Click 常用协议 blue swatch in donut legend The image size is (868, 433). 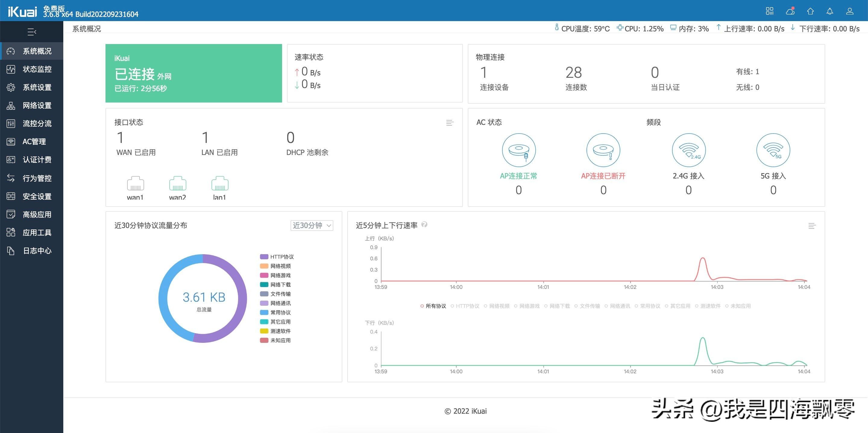click(264, 312)
